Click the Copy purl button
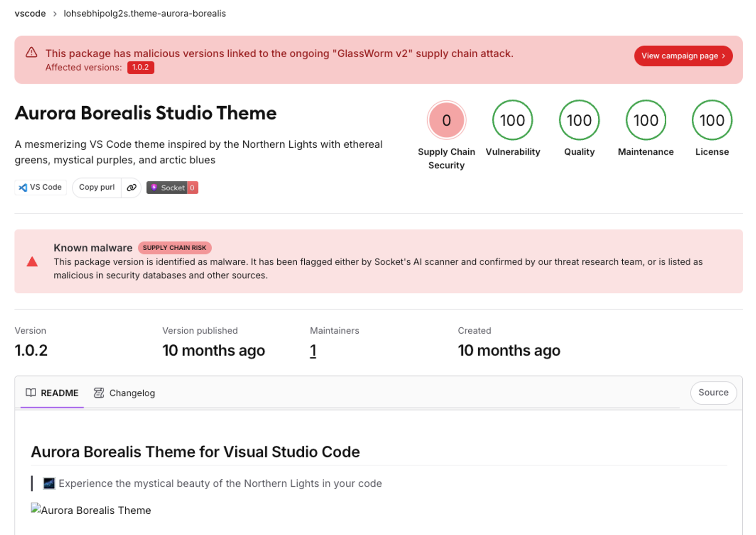756x535 pixels. (97, 187)
